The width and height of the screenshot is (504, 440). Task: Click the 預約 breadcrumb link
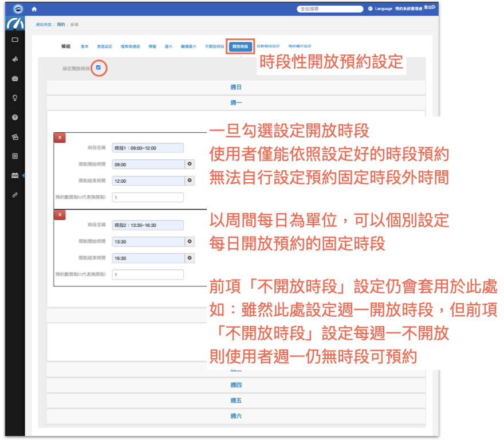(x=60, y=24)
